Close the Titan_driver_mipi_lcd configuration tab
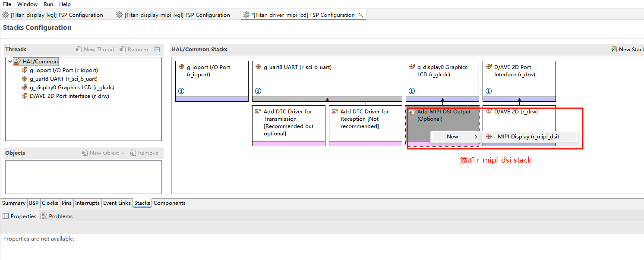The height and width of the screenshot is (260, 644). (x=360, y=15)
